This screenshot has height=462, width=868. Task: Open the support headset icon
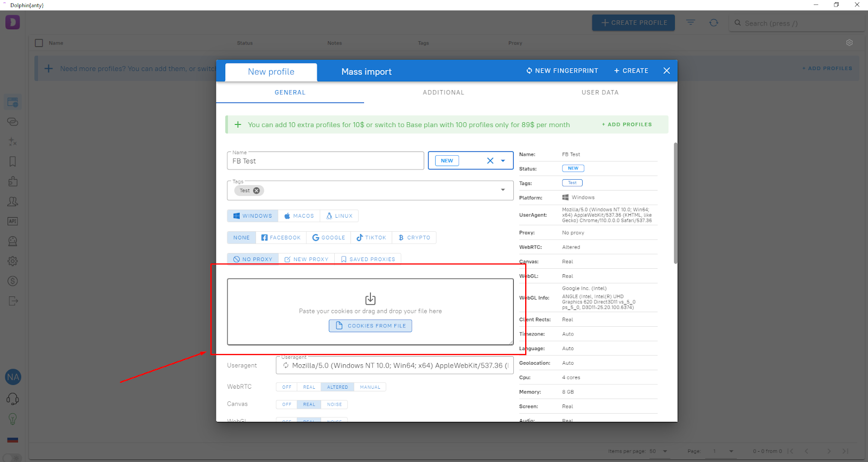point(12,399)
